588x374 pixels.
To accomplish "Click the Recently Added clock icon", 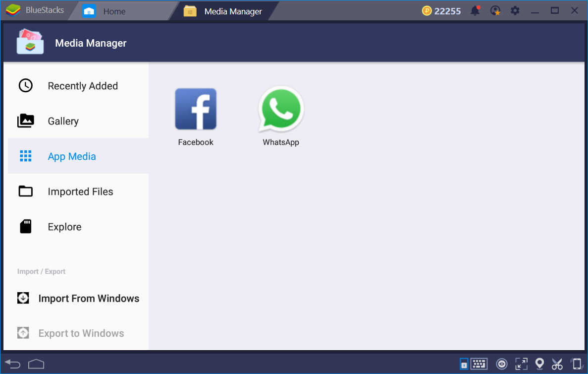I will coord(25,86).
